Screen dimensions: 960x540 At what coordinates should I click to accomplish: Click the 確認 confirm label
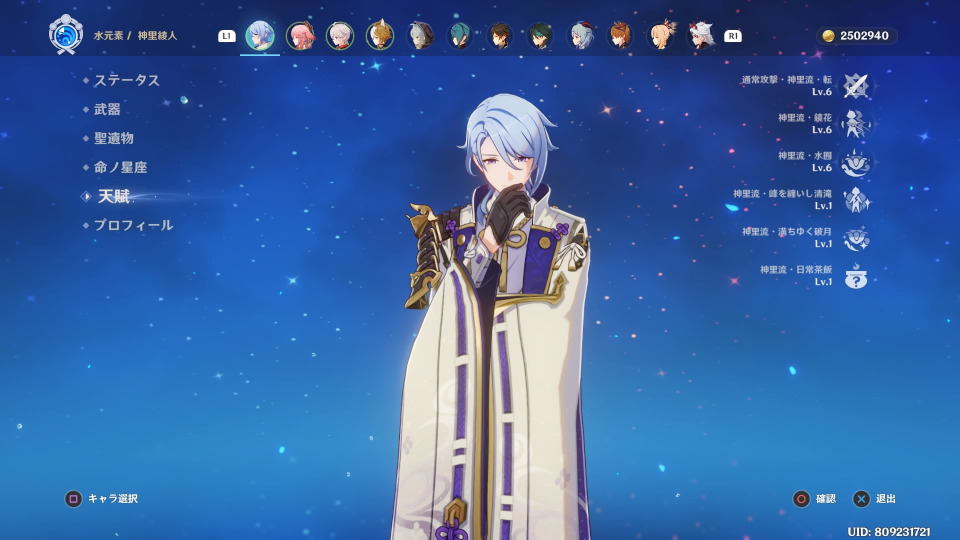coord(826,499)
